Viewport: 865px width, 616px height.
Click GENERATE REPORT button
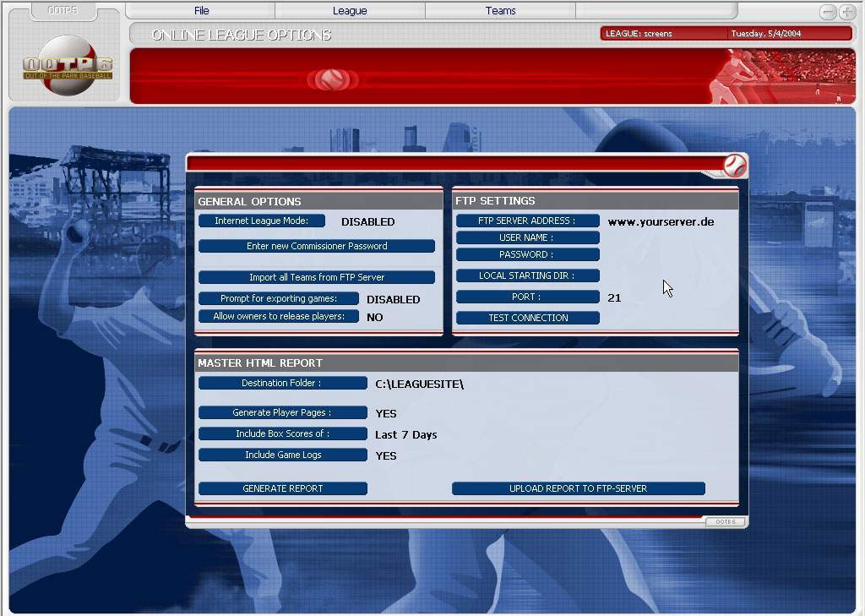pyautogui.click(x=282, y=488)
